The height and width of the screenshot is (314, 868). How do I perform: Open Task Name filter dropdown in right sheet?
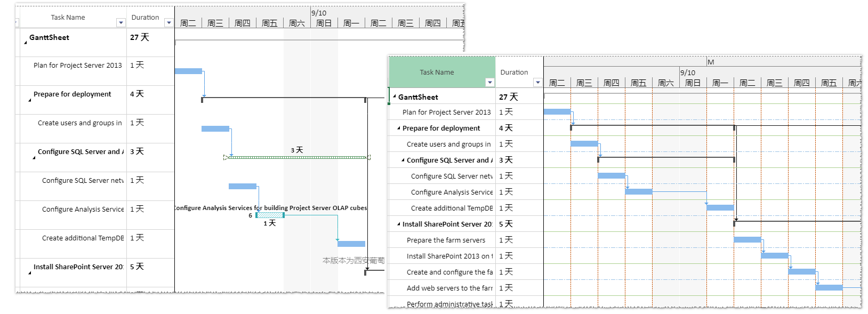(x=490, y=82)
